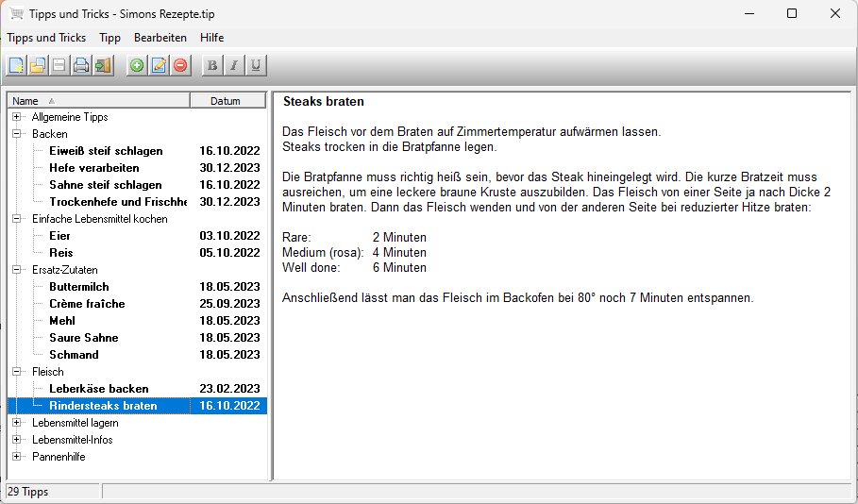This screenshot has height=504, width=858.
Task: Click the Print icon
Action: [81, 66]
